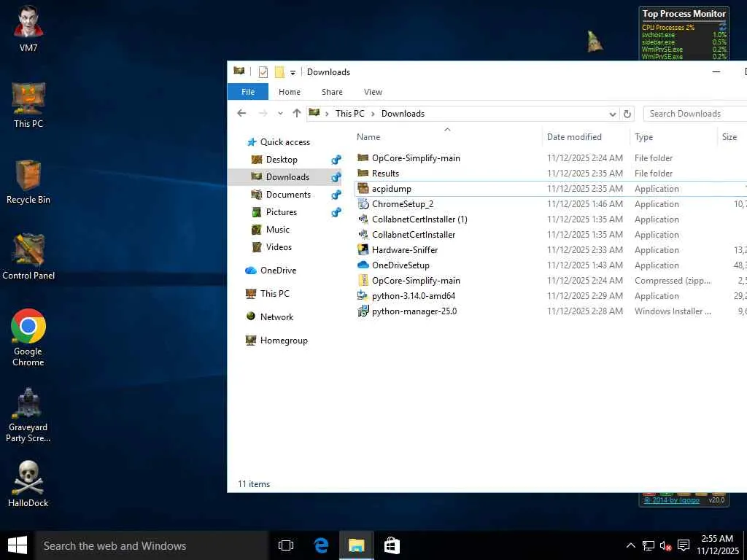Screen dimensions: 747x560
Task: Click the Properties checkmark in title bar
Action: coord(263,72)
